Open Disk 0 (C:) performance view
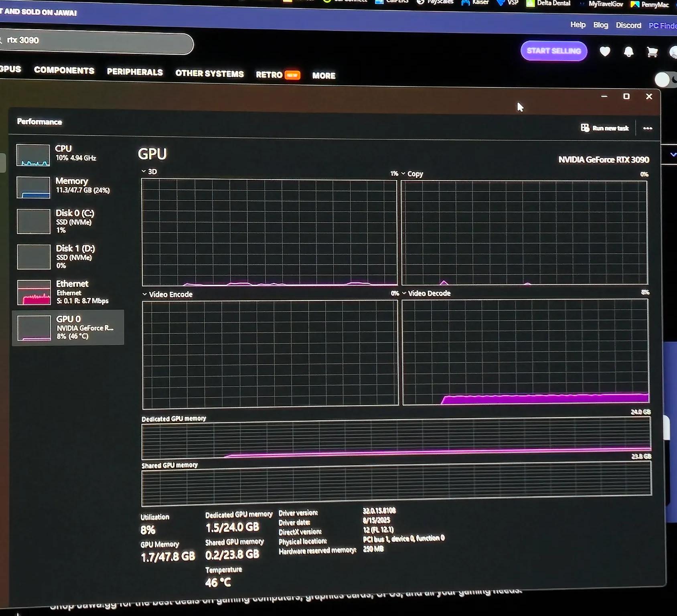This screenshot has width=677, height=616. (67, 221)
